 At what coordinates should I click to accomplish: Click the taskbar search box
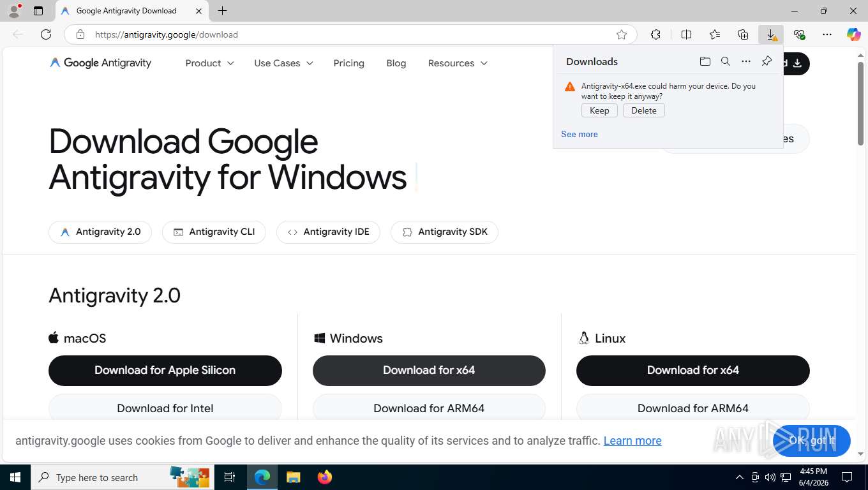click(121, 477)
